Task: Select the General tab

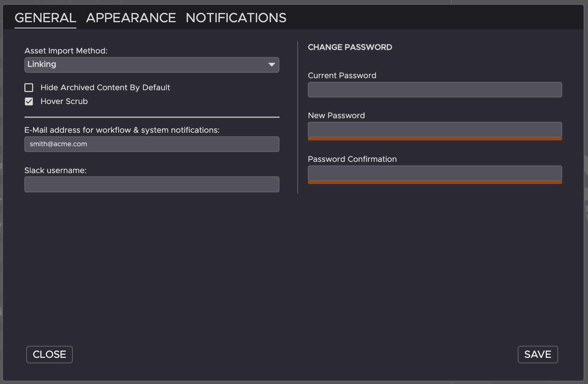Action: click(x=45, y=18)
